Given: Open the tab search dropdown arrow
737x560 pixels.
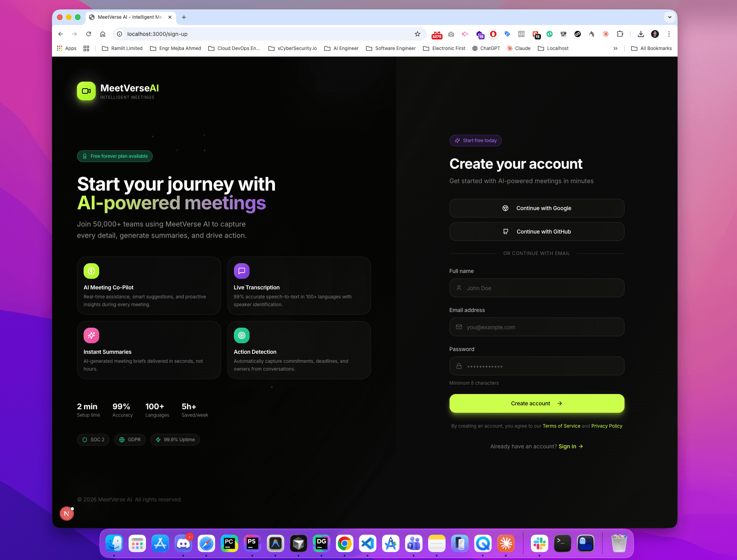Looking at the screenshot, I should point(669,17).
